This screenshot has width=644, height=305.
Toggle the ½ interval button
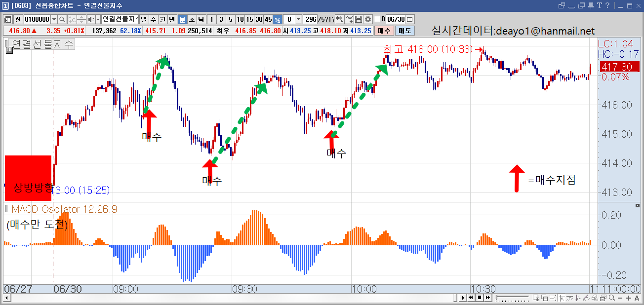[x=278, y=19]
